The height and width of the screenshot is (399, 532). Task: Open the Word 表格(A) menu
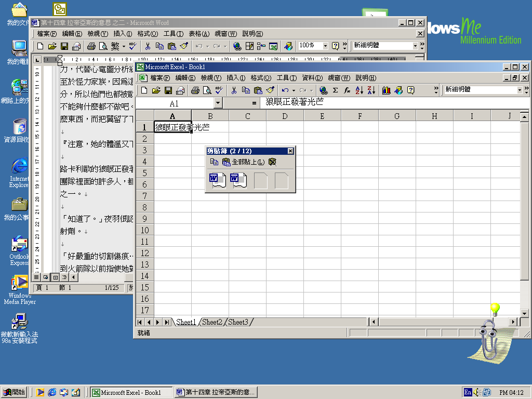pyautogui.click(x=199, y=34)
